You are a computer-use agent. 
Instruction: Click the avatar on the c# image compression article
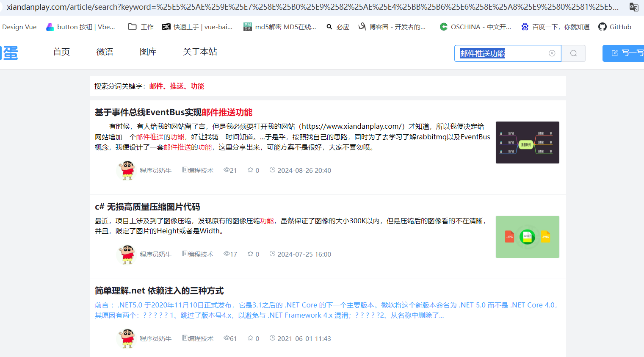(127, 254)
